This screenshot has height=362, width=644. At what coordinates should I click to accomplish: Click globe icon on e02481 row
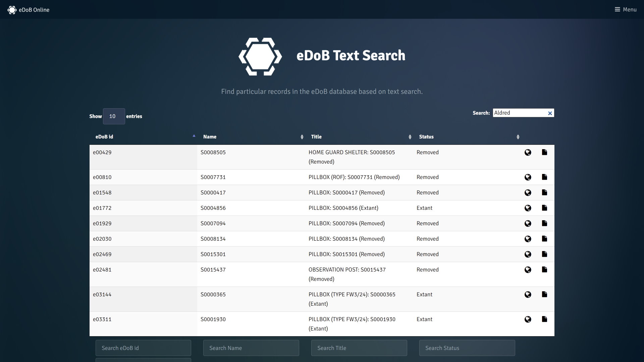pyautogui.click(x=528, y=270)
